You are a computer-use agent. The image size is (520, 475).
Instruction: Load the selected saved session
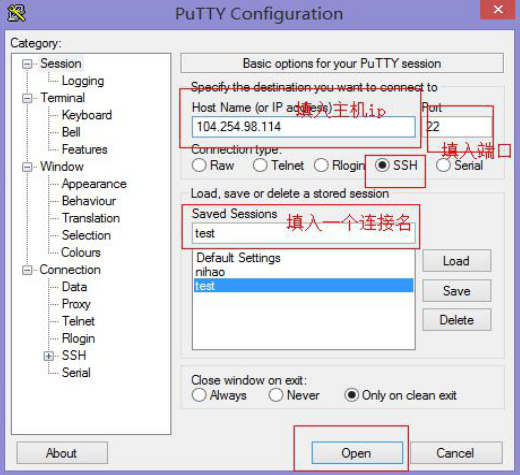pyautogui.click(x=457, y=261)
